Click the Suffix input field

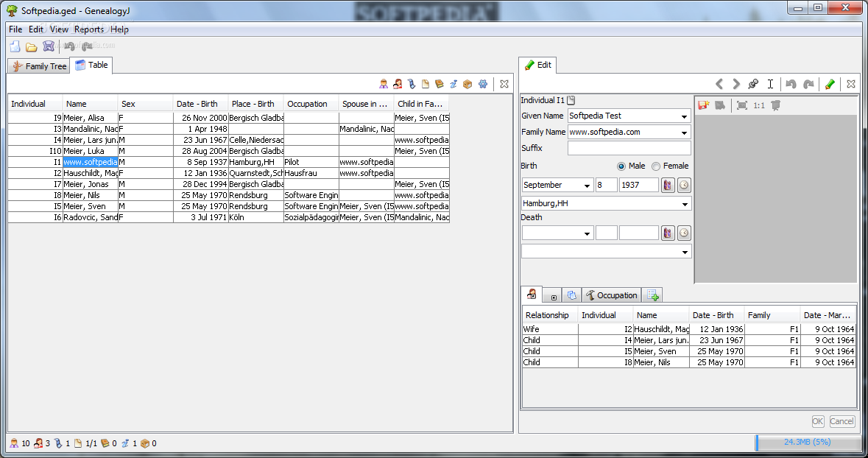(629, 148)
